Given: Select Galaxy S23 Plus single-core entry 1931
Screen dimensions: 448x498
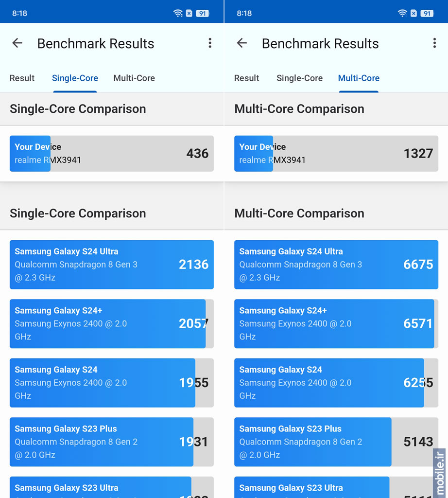Looking at the screenshot, I should 112,442.
